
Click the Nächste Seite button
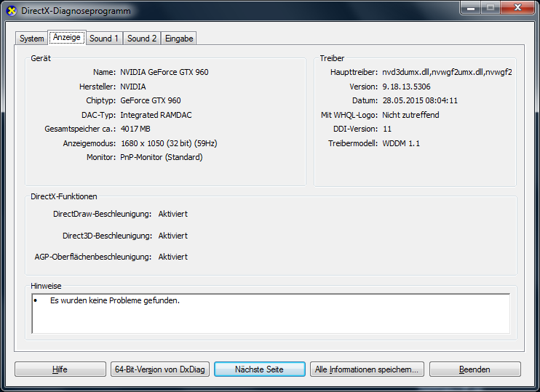(x=259, y=369)
